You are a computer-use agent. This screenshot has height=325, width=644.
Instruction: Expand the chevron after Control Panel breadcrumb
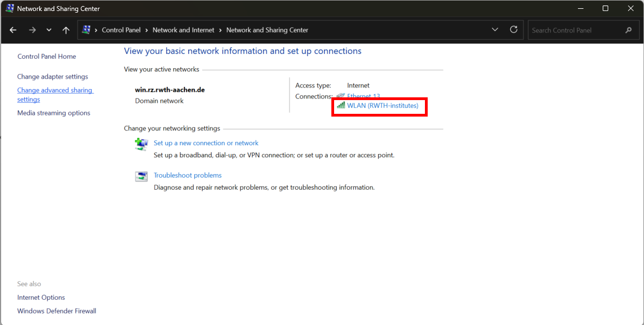point(146,30)
